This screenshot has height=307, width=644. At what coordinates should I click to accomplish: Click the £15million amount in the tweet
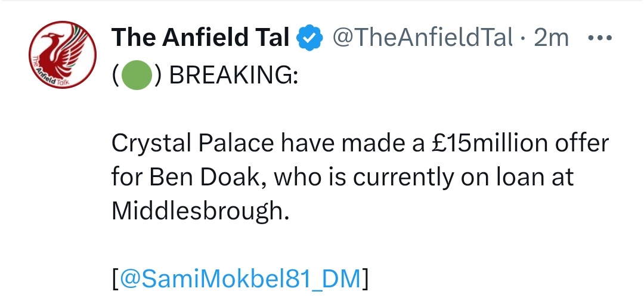[479, 144]
